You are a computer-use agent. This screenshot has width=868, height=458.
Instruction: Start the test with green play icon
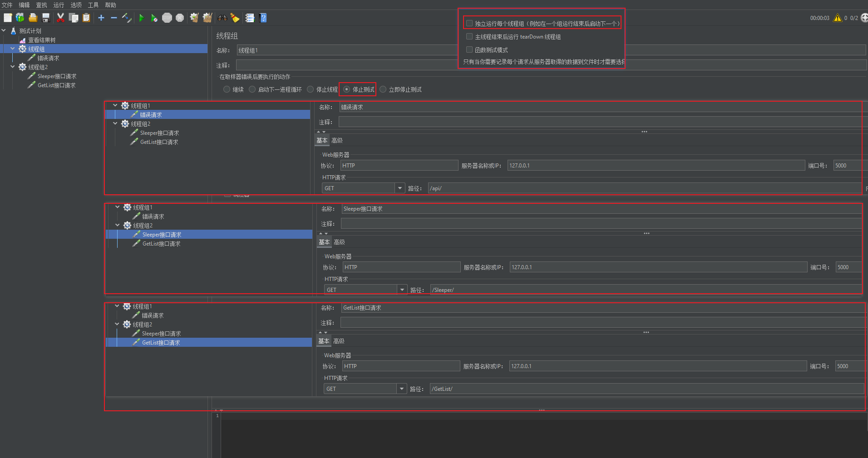[x=142, y=18]
